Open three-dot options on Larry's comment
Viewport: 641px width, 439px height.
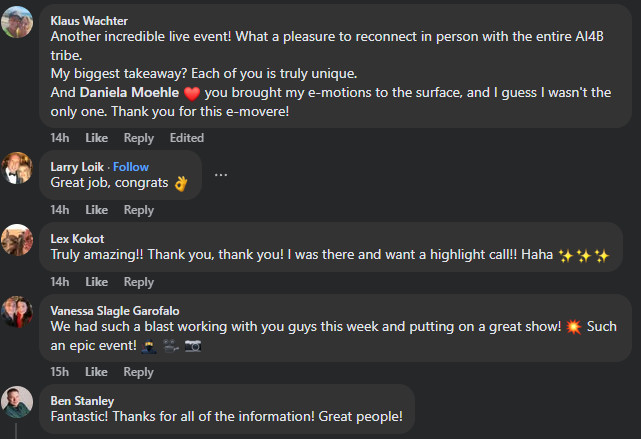221,175
